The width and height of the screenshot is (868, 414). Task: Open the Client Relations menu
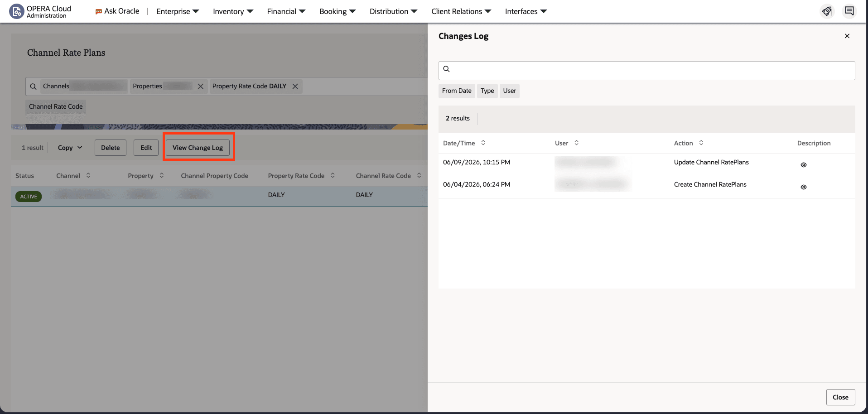coord(461,11)
